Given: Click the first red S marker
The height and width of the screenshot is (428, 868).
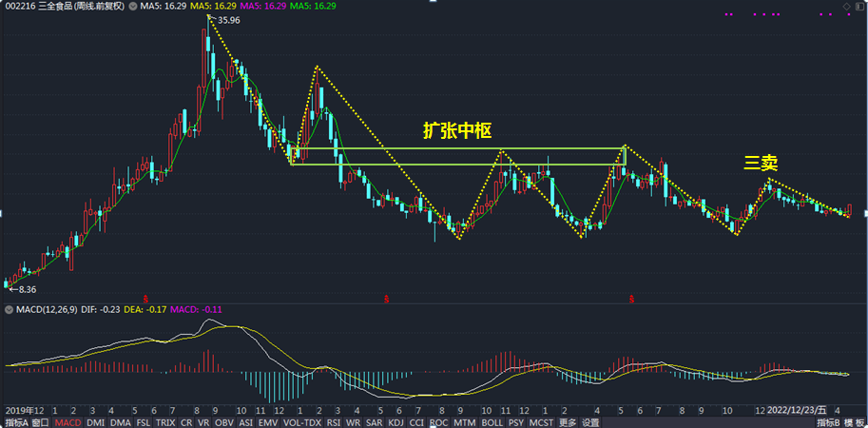Looking at the screenshot, I should tap(146, 299).
